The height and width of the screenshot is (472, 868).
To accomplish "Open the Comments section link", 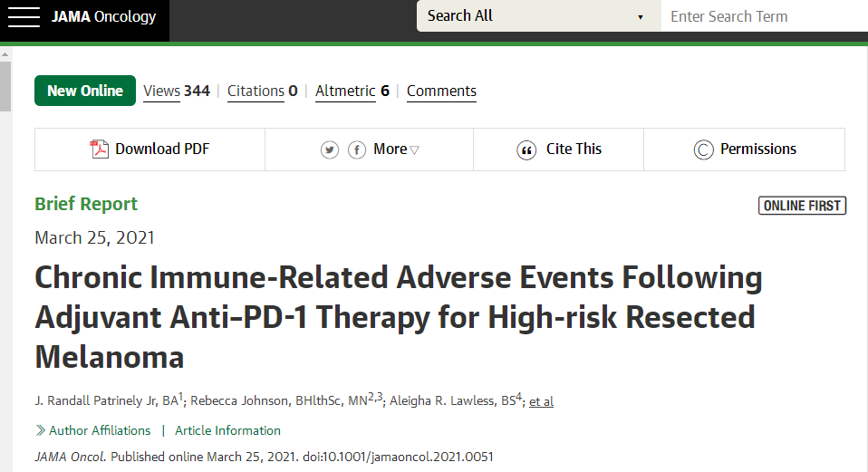I will [441, 91].
